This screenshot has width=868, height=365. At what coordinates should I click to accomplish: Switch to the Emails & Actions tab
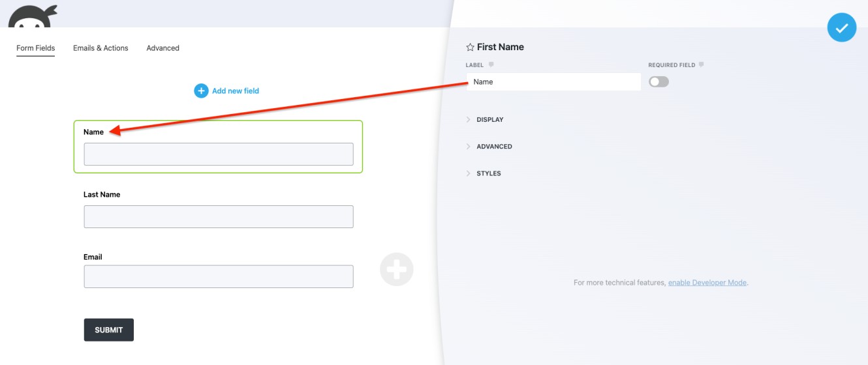[x=101, y=48]
